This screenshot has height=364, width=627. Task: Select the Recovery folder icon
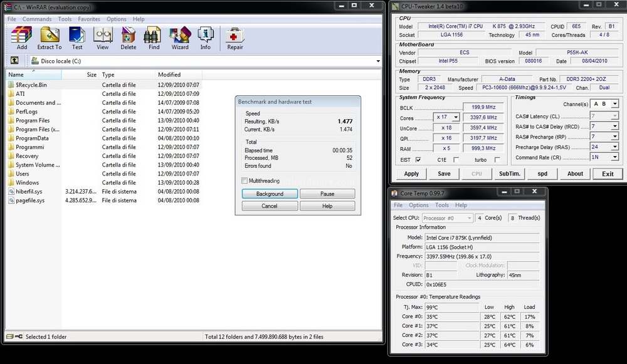11,156
